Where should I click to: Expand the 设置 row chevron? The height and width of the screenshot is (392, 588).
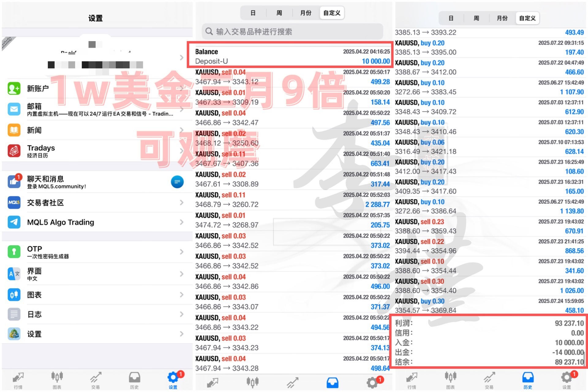(x=182, y=334)
